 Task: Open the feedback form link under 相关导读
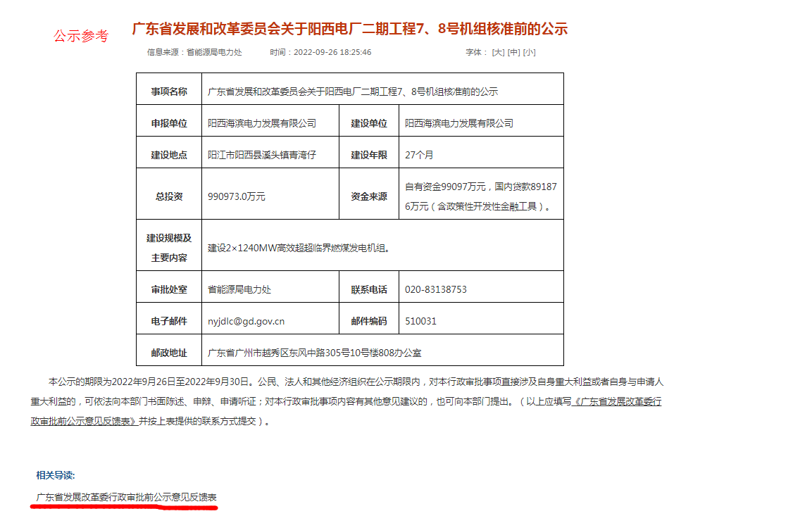pos(126,497)
